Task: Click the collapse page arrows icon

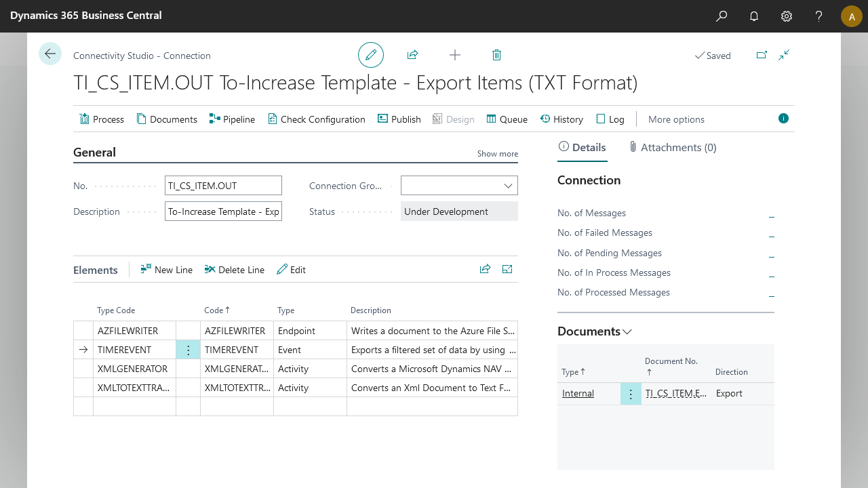Action: point(784,55)
